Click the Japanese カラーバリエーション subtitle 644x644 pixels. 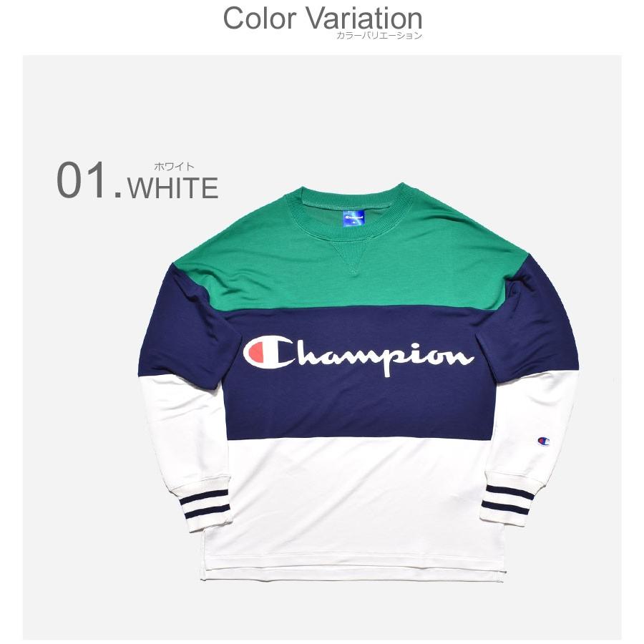(379, 36)
